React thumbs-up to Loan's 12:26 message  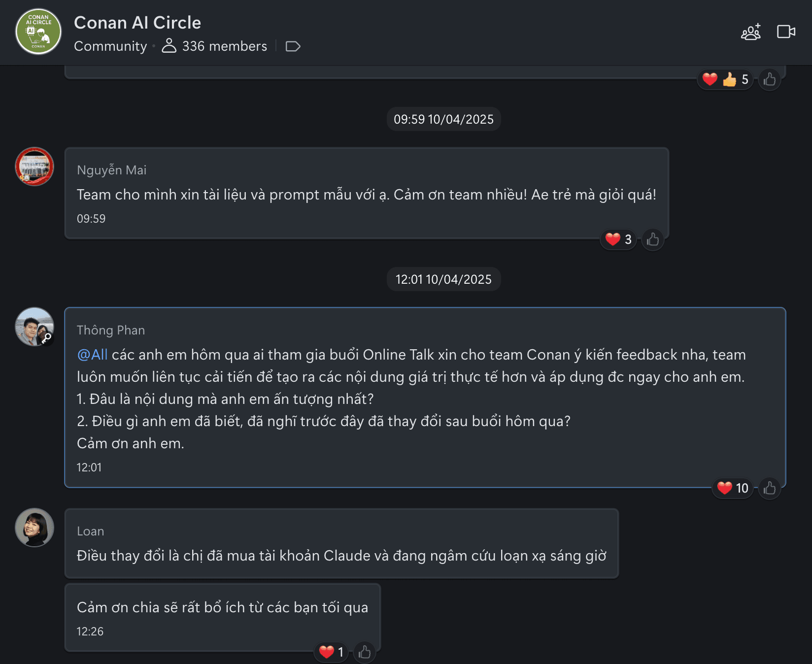(365, 652)
